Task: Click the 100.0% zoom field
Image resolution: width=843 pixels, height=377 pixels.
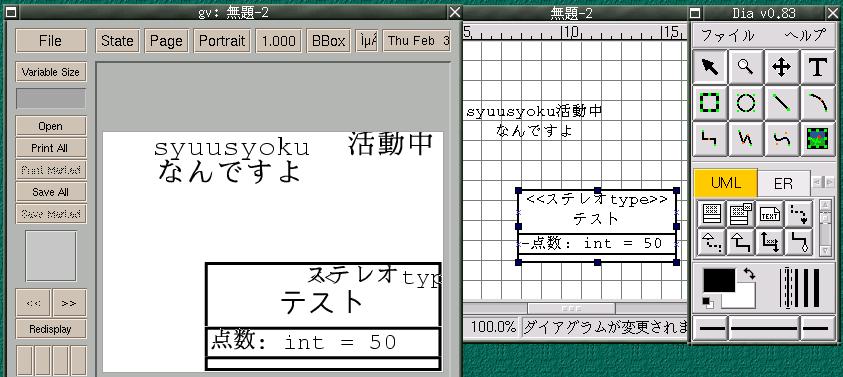Action: click(x=493, y=326)
